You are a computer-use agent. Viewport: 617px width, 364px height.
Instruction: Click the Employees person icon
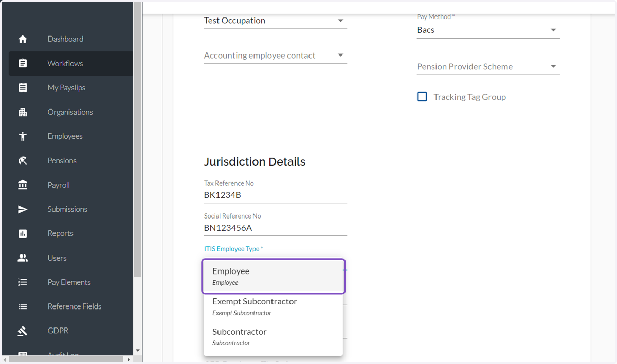tap(23, 136)
